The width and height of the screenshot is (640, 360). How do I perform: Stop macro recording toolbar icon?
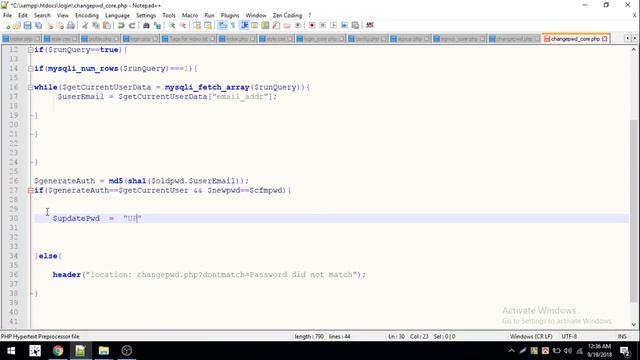pyautogui.click(x=322, y=25)
